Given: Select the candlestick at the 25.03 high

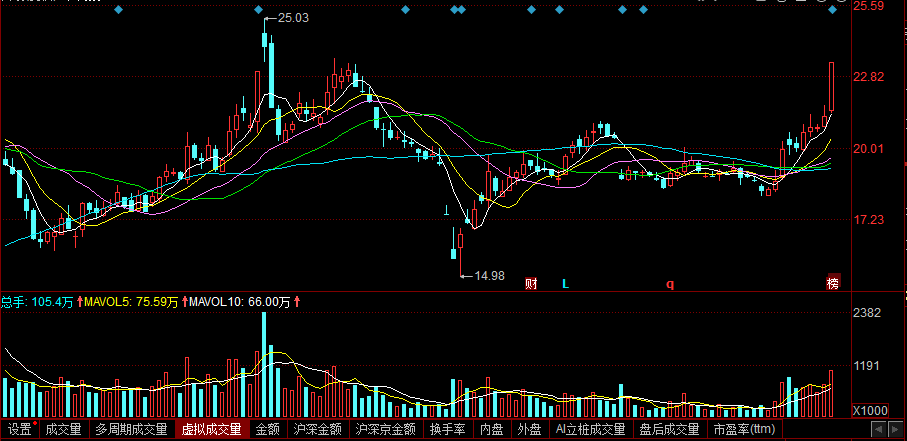Looking at the screenshot, I should point(264,41).
